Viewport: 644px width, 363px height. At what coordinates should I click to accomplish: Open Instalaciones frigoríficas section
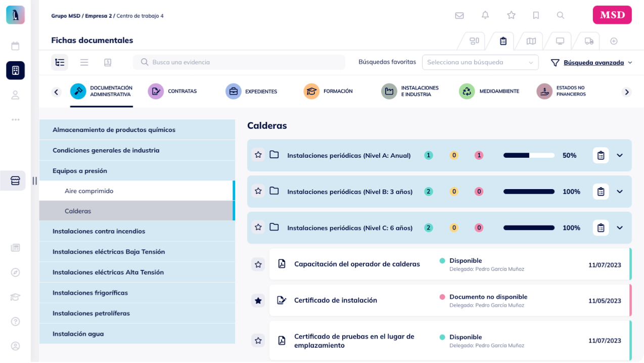[x=137, y=293]
